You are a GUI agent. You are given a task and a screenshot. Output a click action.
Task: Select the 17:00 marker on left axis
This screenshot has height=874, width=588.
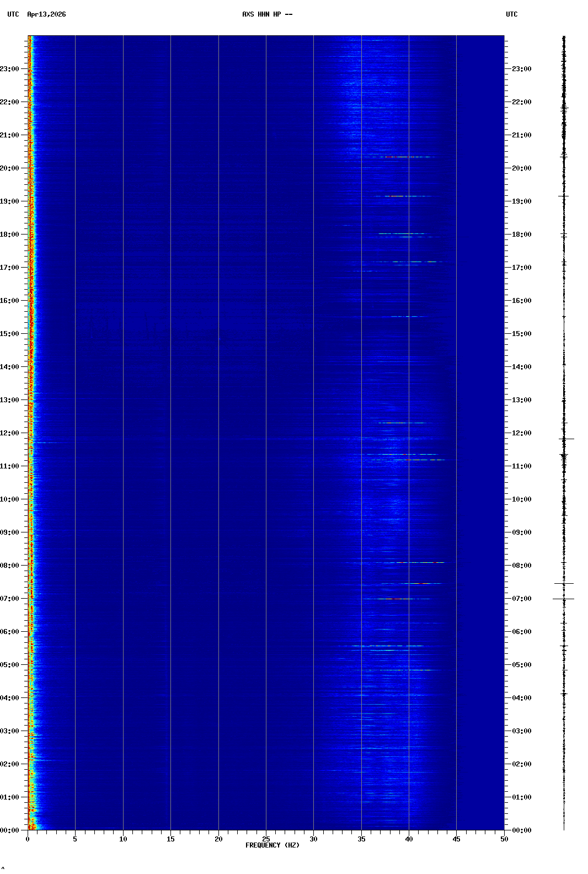10,268
